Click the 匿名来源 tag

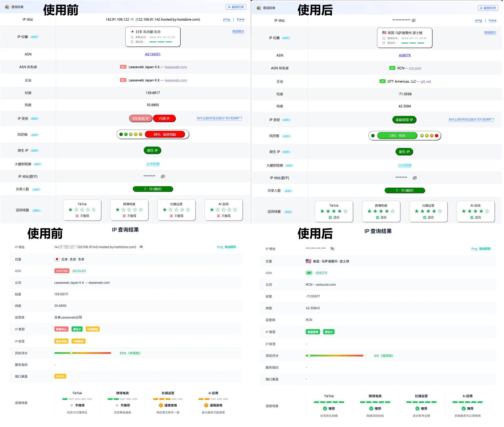pyautogui.click(x=61, y=341)
